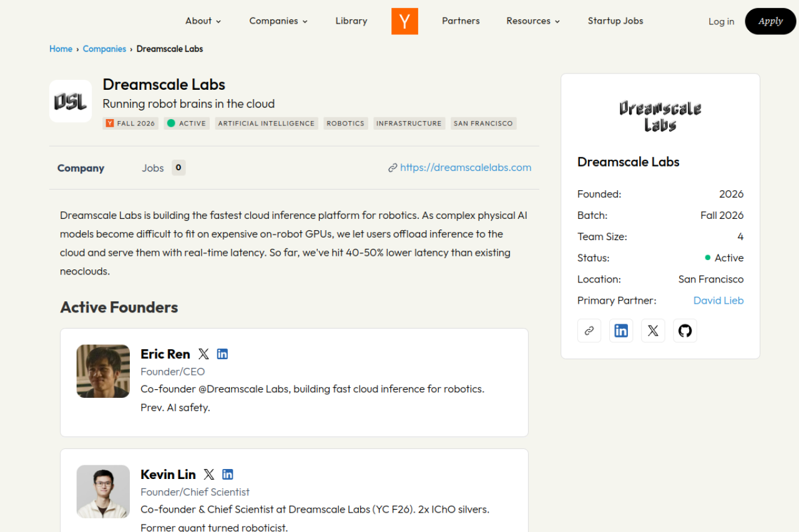Open David Lieb primary partner link
This screenshot has height=532, width=799.
(718, 301)
